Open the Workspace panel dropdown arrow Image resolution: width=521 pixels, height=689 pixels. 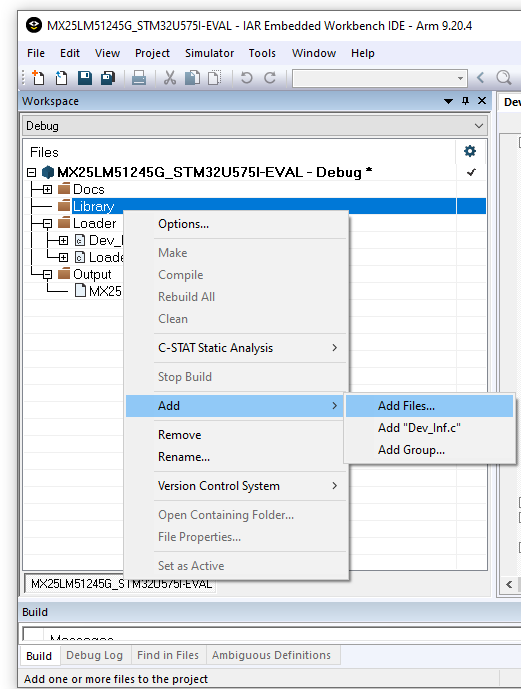pyautogui.click(x=448, y=101)
